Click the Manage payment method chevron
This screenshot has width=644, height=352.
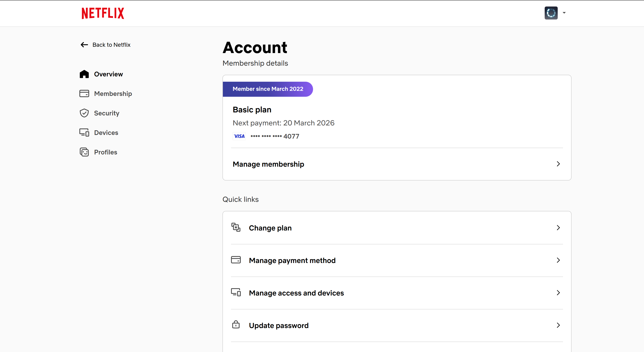(x=558, y=260)
